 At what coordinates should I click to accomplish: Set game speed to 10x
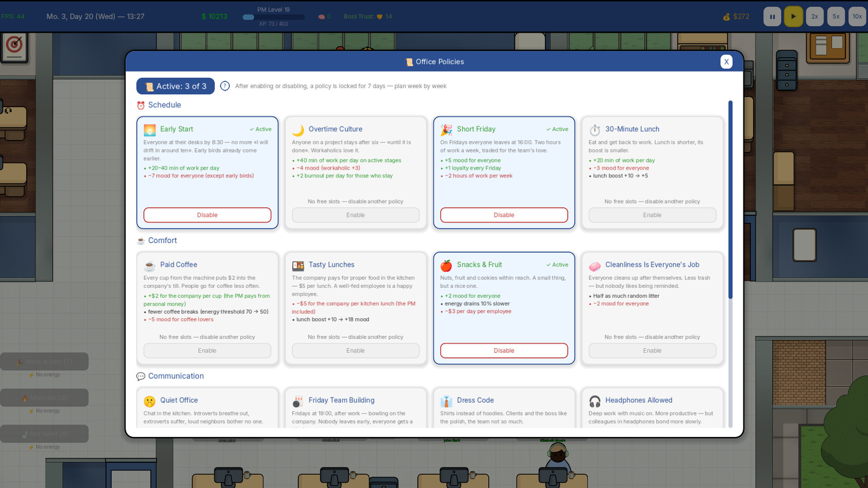[857, 17]
